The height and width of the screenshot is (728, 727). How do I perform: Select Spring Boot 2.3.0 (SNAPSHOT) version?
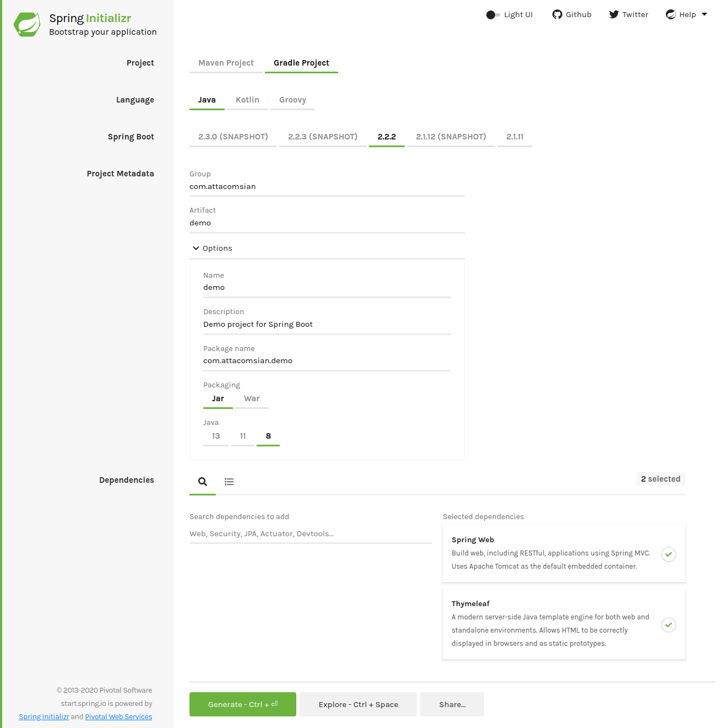[x=233, y=137]
